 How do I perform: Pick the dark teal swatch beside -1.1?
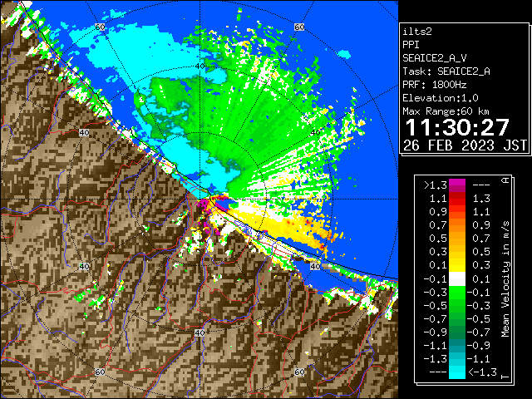coord(457,346)
